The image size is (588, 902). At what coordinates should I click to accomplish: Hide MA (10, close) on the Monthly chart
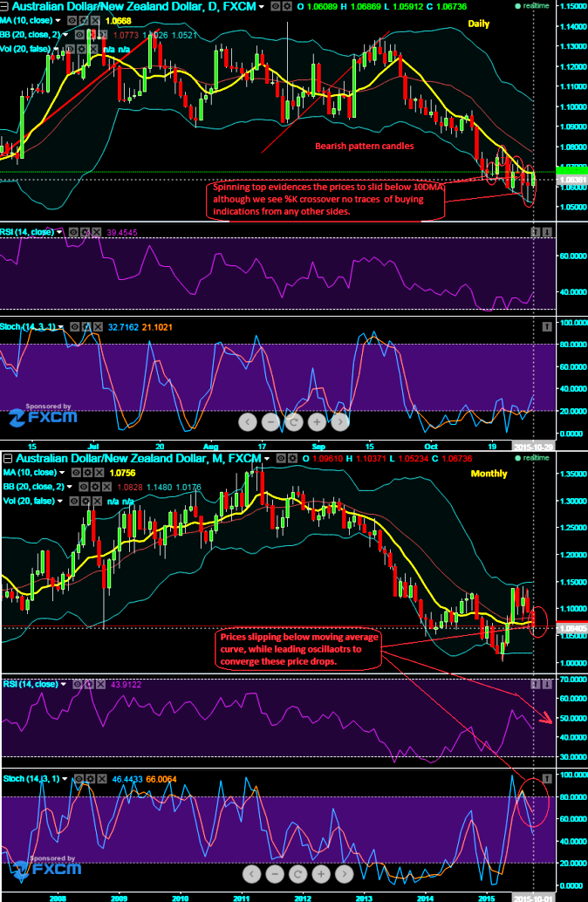77,472
